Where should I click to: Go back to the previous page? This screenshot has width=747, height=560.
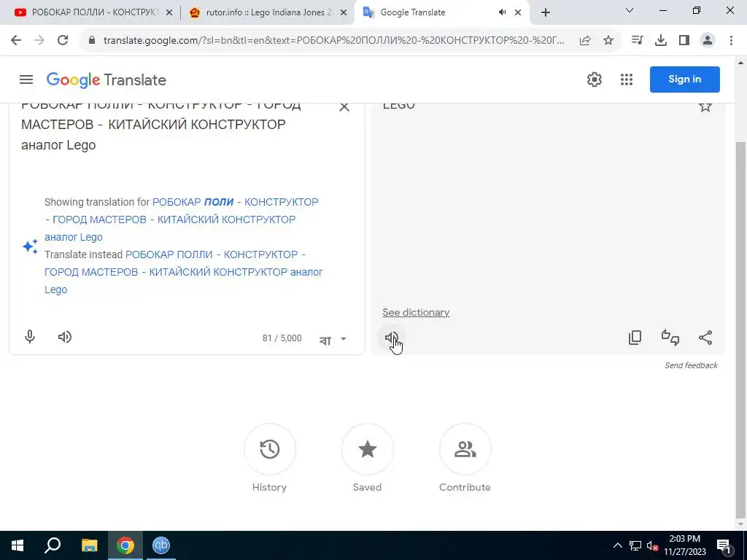pyautogui.click(x=16, y=41)
